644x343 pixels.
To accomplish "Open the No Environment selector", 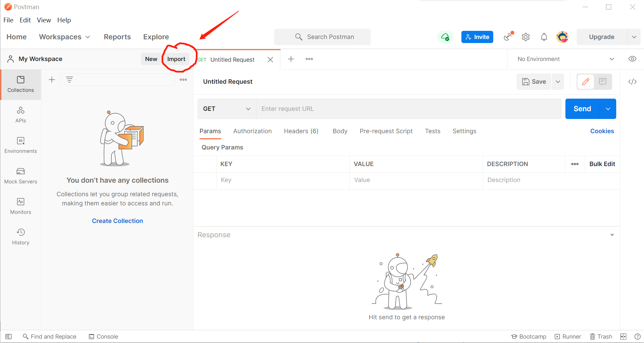I will [566, 59].
